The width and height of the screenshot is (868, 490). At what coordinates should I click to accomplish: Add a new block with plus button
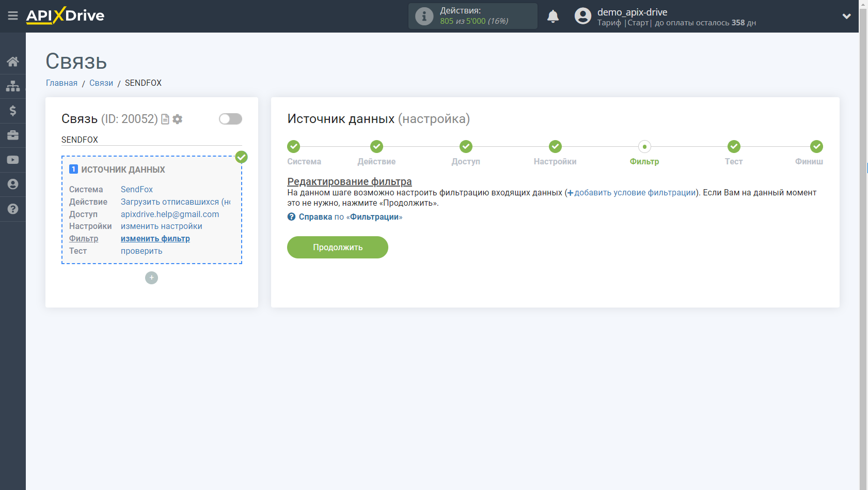tap(151, 278)
